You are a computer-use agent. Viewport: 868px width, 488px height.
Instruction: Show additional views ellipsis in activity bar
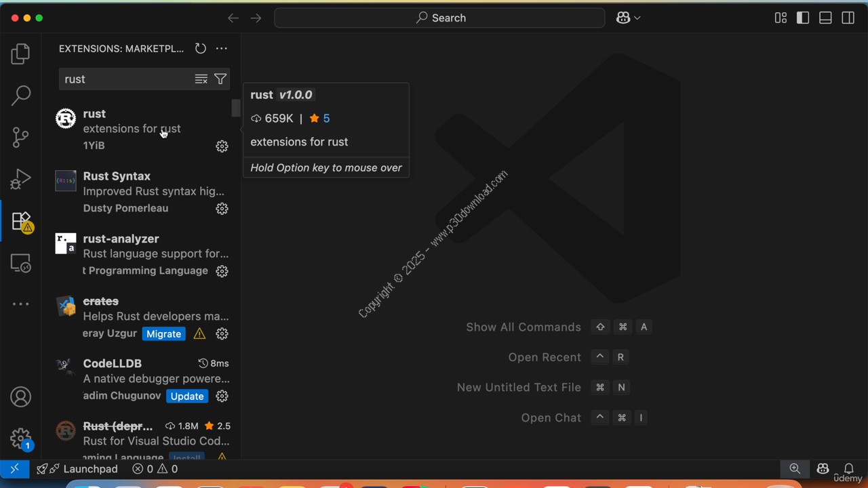click(x=20, y=304)
